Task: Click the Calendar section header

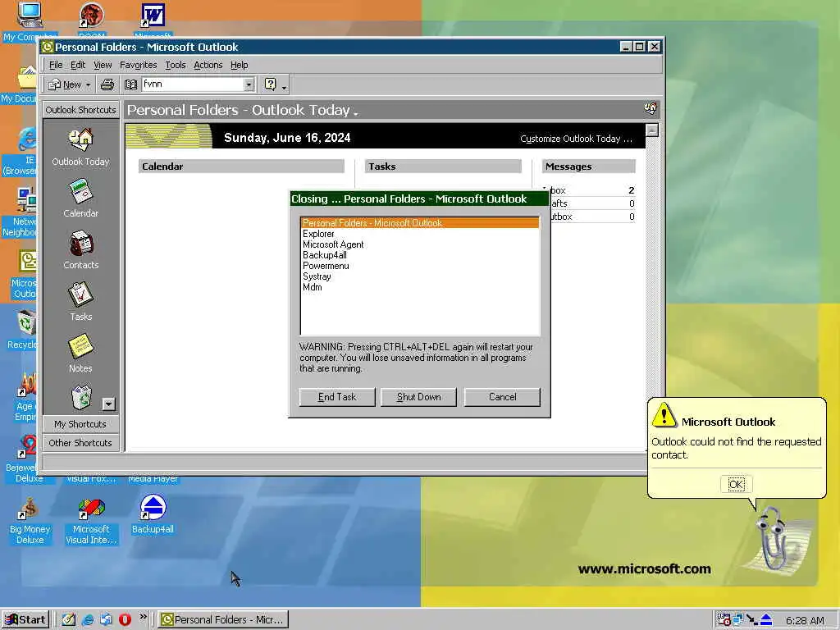Action: click(x=242, y=166)
